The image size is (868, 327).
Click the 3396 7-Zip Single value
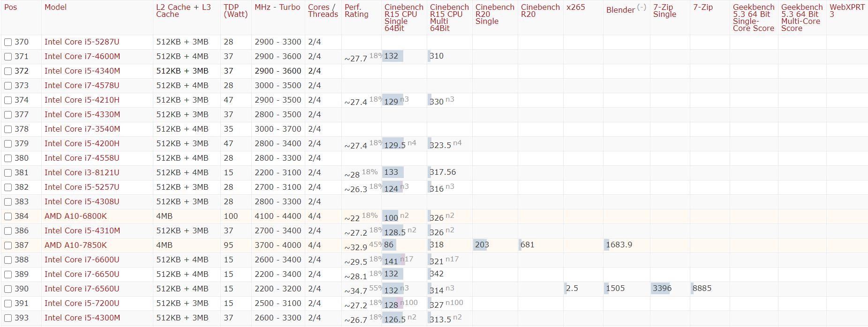click(662, 288)
